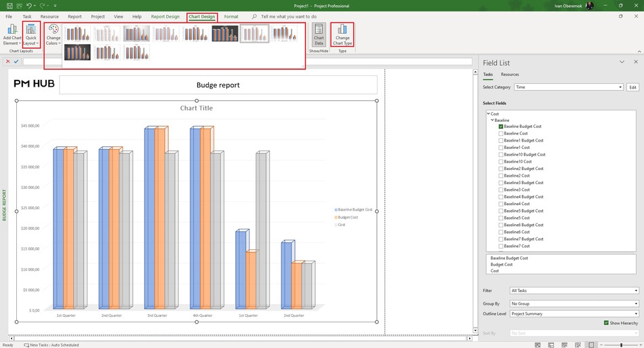Open the Field List pane options chevron
This screenshot has width=644, height=348.
coord(622,62)
